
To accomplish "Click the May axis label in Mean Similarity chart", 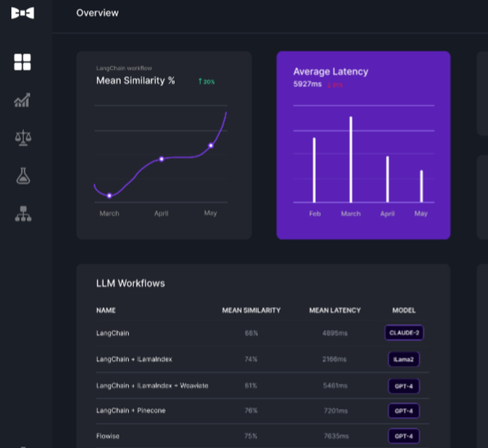I will 210,213.
